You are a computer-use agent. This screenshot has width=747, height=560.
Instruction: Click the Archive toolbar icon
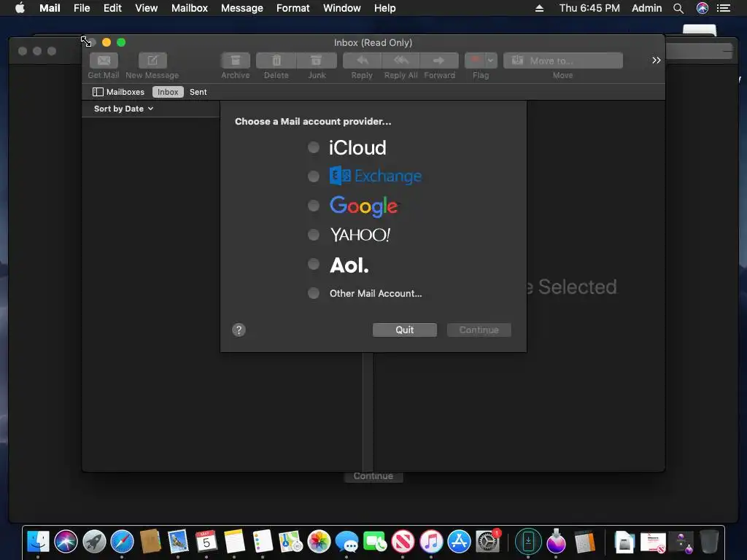(236, 61)
